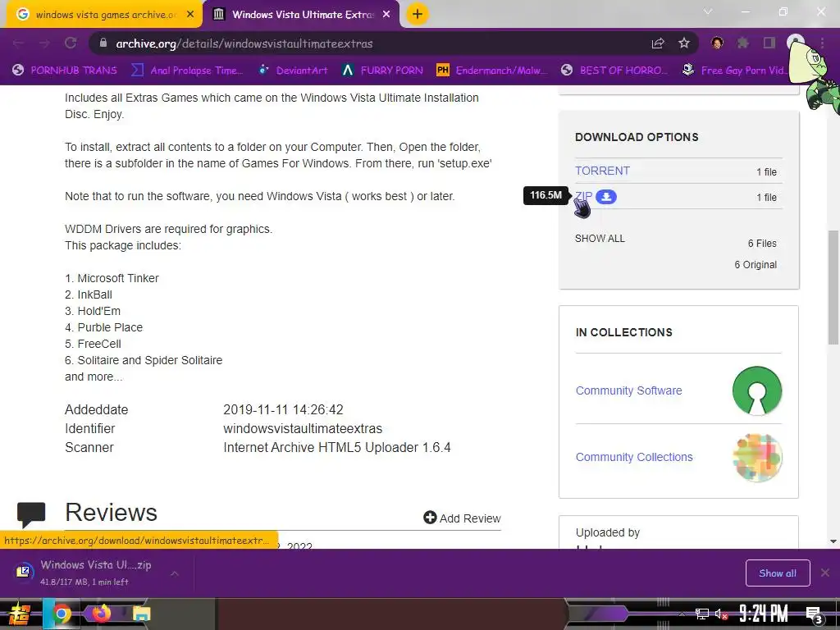This screenshot has height=630, width=840.
Task: Click the Identifier value windowsvistaultimateextras
Action: point(303,428)
